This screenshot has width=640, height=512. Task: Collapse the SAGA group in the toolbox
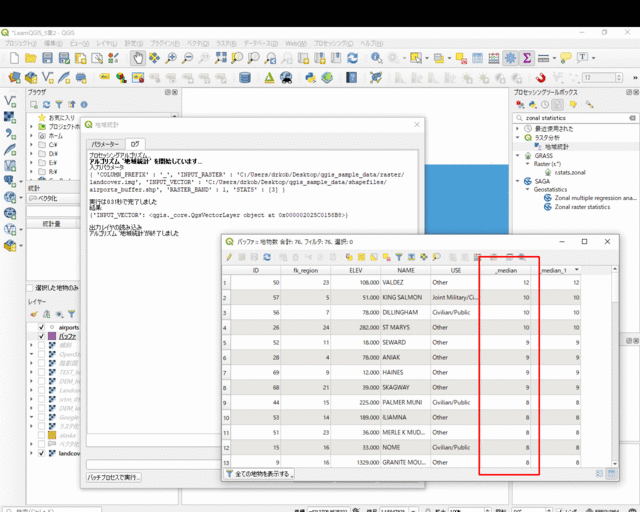point(518,181)
